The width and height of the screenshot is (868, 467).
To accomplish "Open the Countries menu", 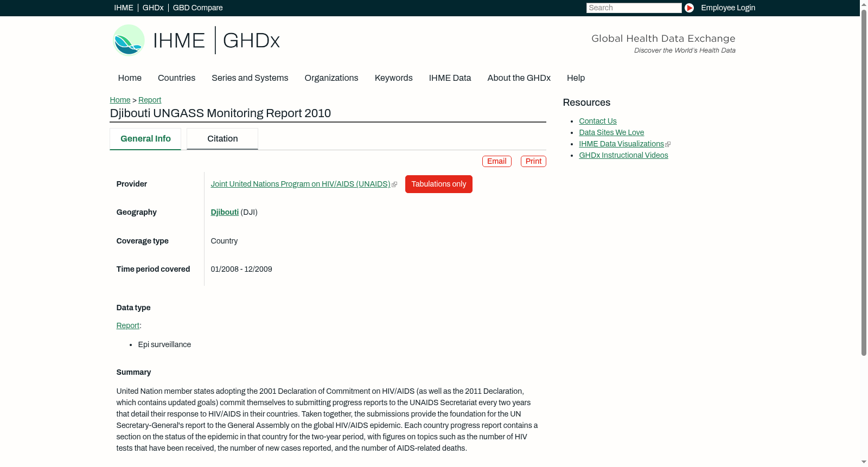I will point(176,78).
